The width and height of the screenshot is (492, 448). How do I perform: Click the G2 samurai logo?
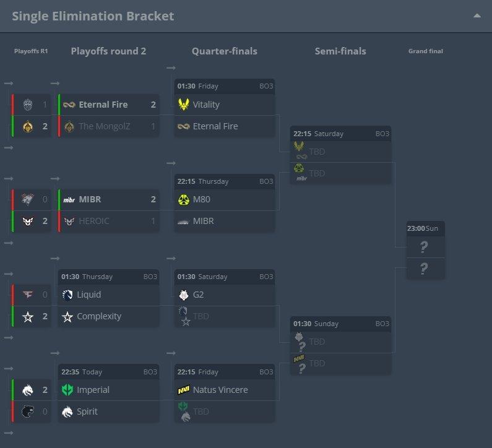(184, 295)
